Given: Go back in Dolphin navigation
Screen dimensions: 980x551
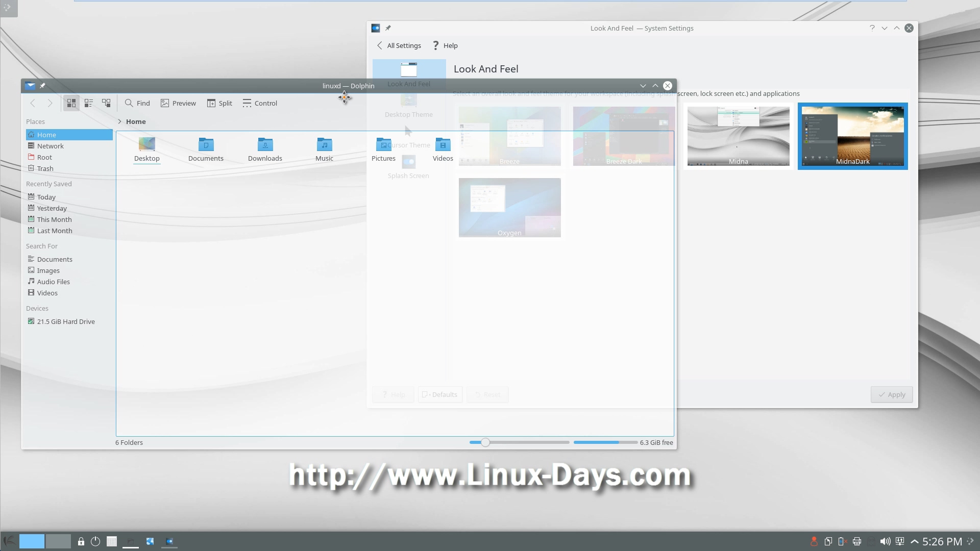Looking at the screenshot, I should [33, 103].
